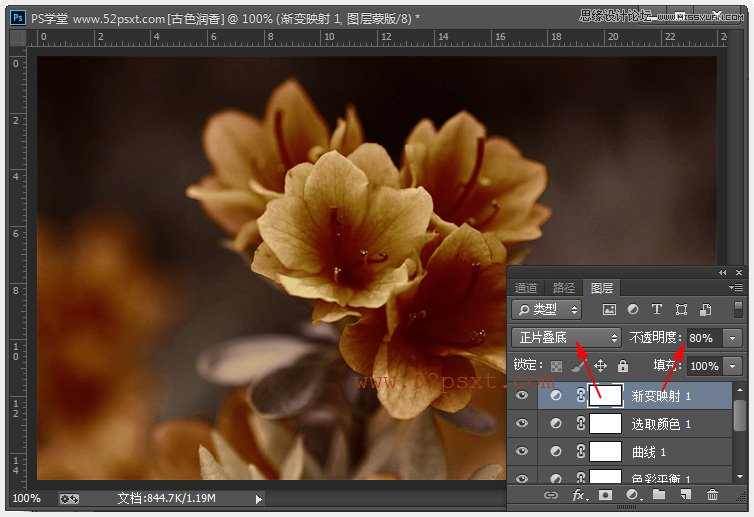754x517 pixels.
Task: Select the 渐变映射 1 layer name
Action: [661, 396]
